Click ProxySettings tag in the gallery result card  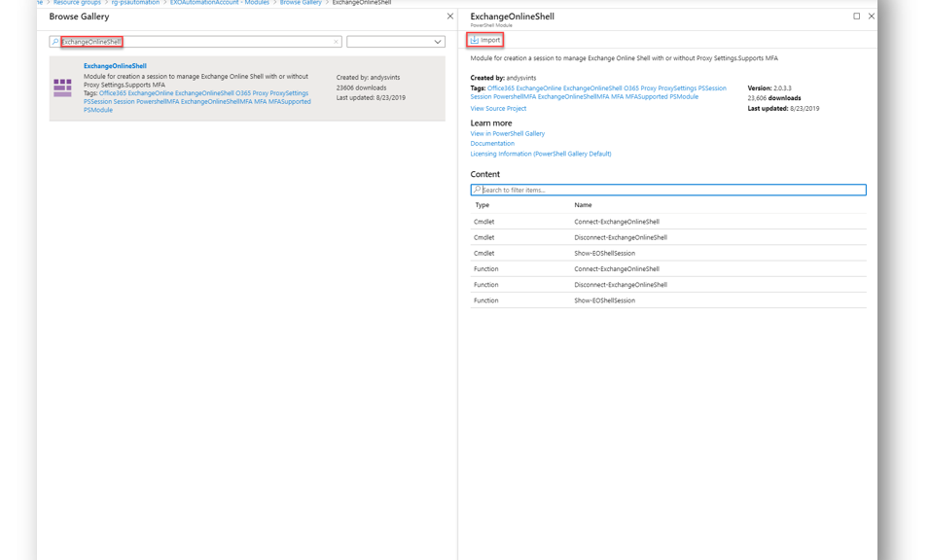click(x=289, y=93)
